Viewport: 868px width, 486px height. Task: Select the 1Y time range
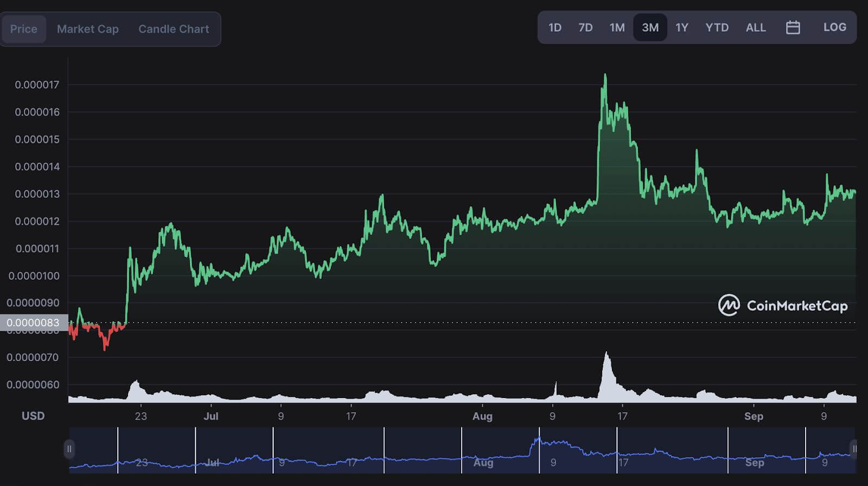coord(682,27)
